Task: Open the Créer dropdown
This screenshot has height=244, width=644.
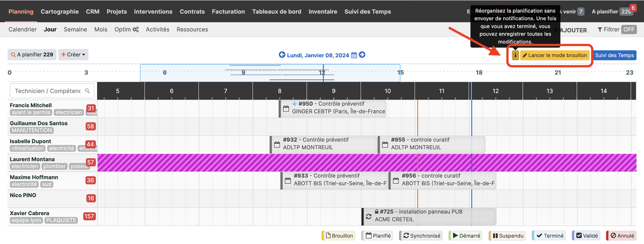Action: coord(73,55)
